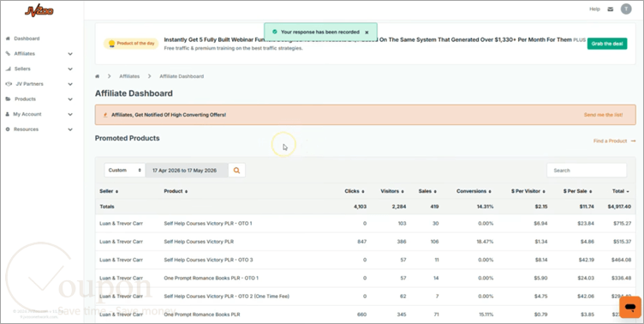This screenshot has width=644, height=324.
Task: Click the pencil icon in affiliates notice
Action: pos(105,115)
